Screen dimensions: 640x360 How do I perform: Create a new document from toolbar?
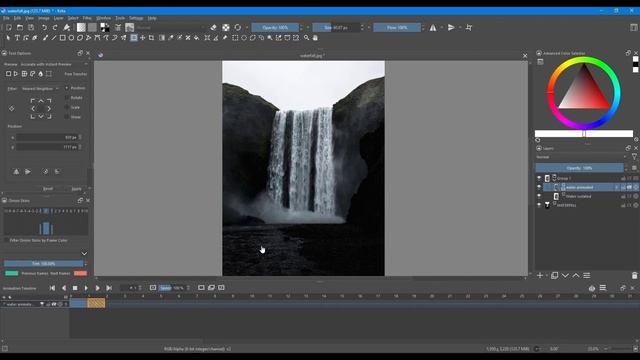pyautogui.click(x=9, y=27)
